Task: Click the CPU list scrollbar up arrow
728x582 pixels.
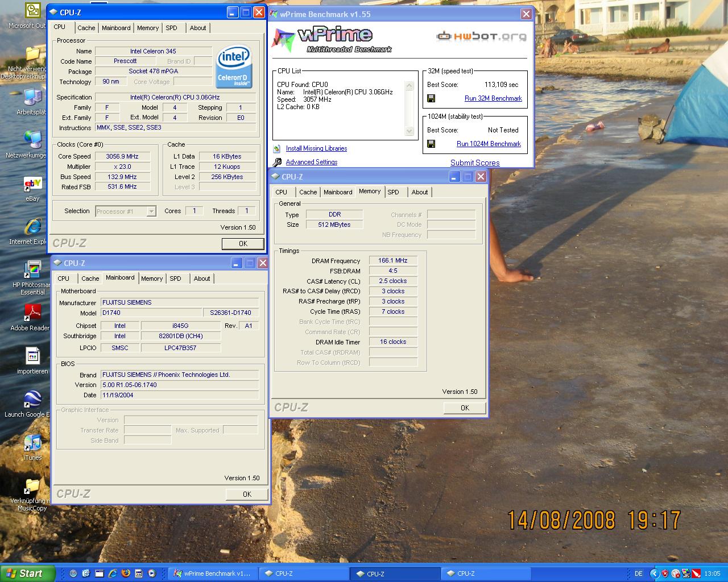Action: click(409, 85)
